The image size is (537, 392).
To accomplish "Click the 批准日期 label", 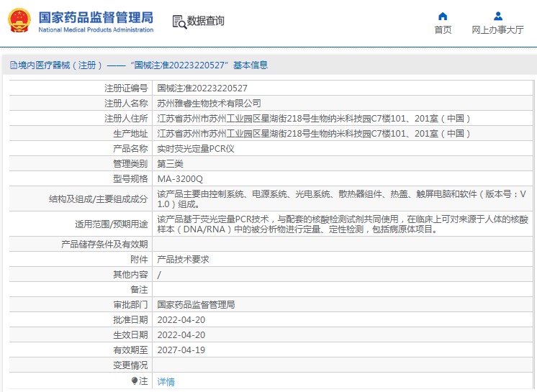I will click(130, 320).
